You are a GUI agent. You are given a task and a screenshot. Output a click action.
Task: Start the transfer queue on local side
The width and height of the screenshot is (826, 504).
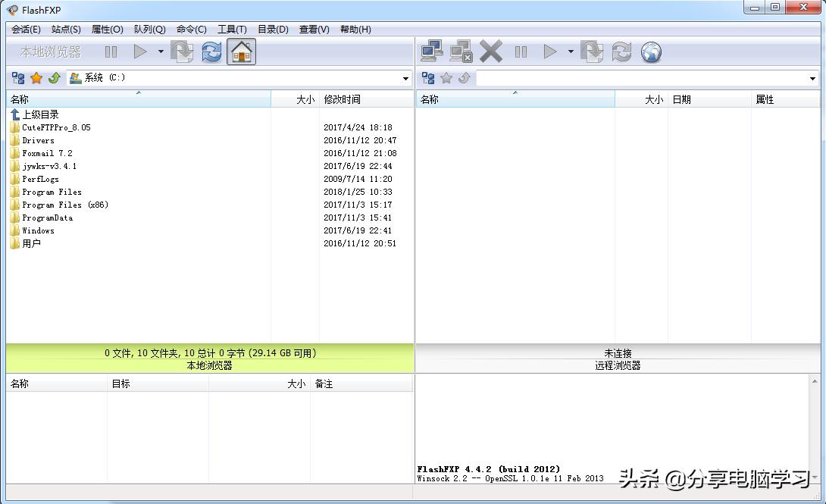pos(139,52)
